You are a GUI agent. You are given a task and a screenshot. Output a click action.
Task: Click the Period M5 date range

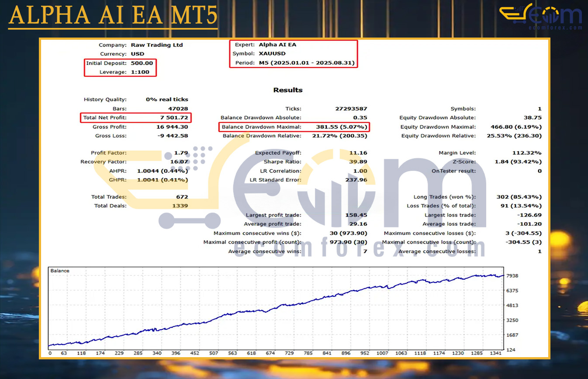click(x=306, y=63)
